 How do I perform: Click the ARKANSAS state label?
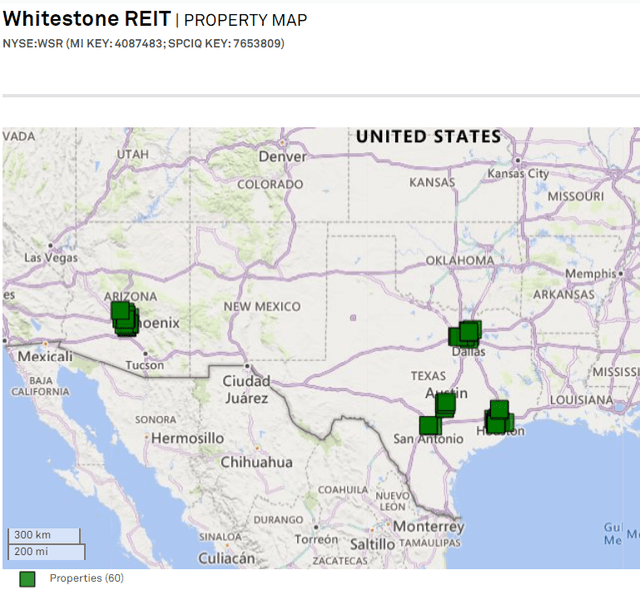[x=564, y=295]
